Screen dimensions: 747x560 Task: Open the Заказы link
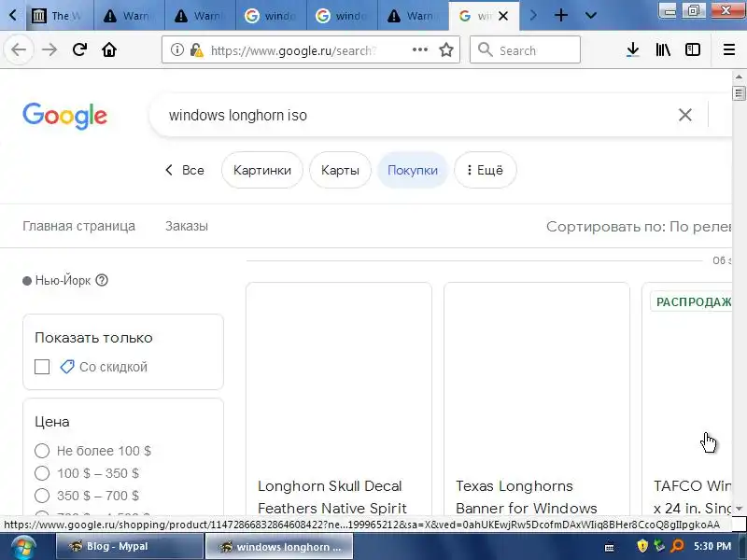coord(187,226)
